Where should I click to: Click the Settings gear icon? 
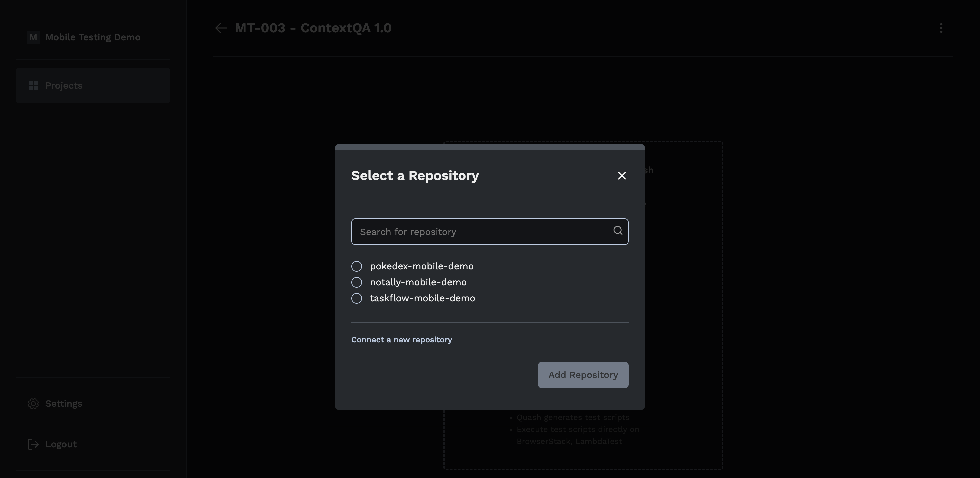[x=33, y=404]
